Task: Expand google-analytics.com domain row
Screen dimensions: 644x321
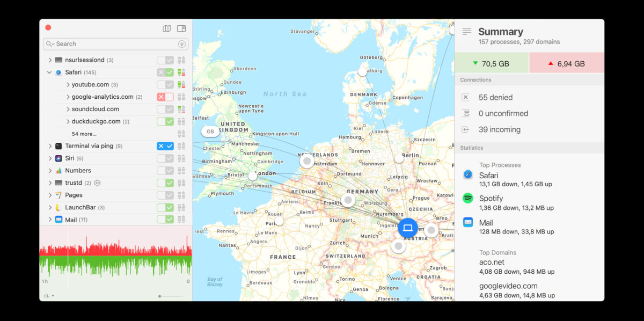Action: 68,97
